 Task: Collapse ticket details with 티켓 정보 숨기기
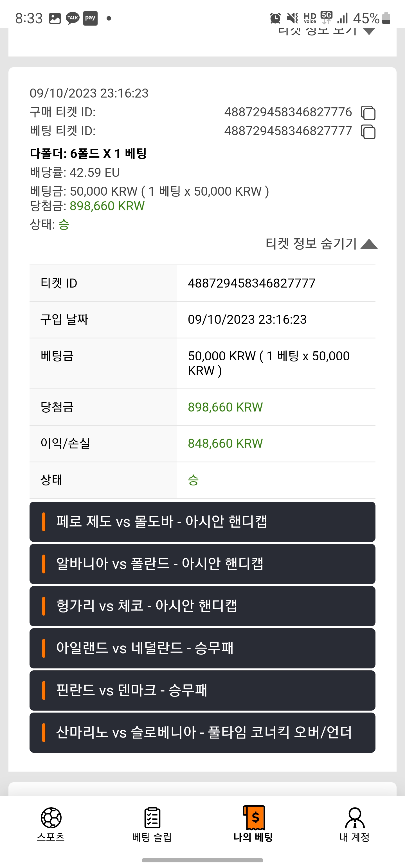tap(322, 243)
